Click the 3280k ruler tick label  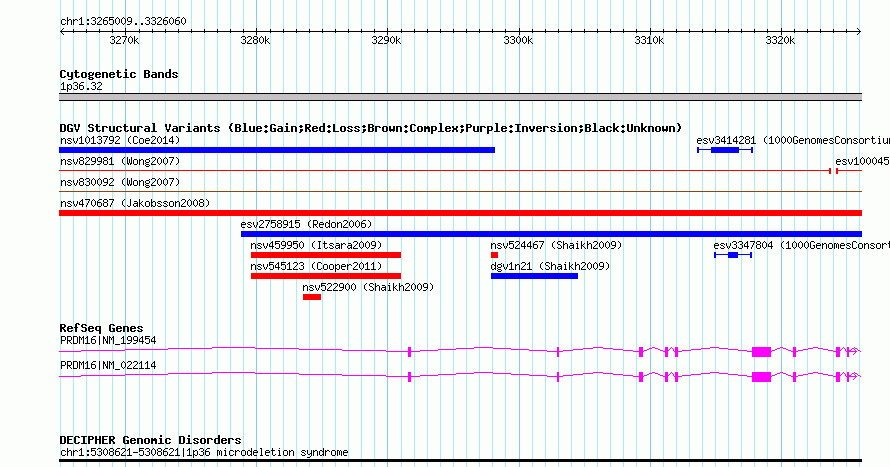255,40
